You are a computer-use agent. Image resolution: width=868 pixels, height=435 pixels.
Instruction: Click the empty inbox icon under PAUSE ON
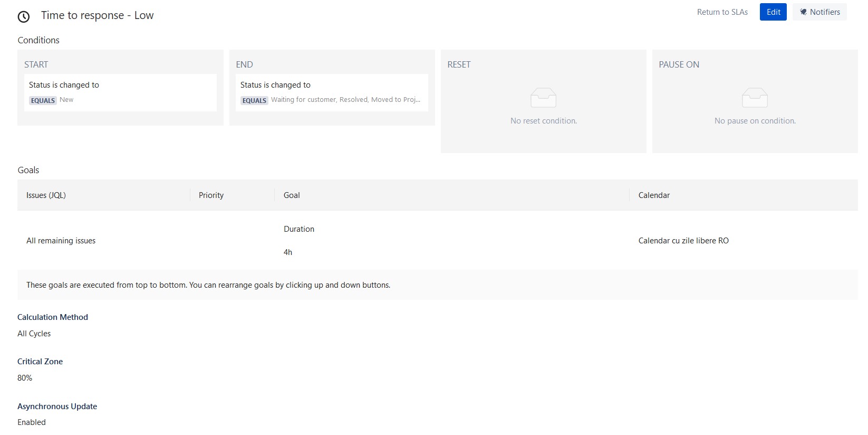[755, 98]
